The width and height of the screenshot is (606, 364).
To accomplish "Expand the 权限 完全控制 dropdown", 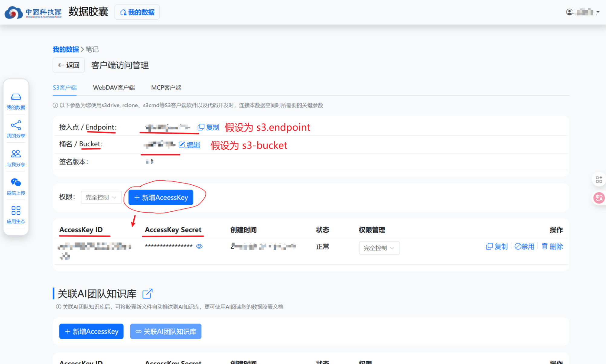I will 101,197.
